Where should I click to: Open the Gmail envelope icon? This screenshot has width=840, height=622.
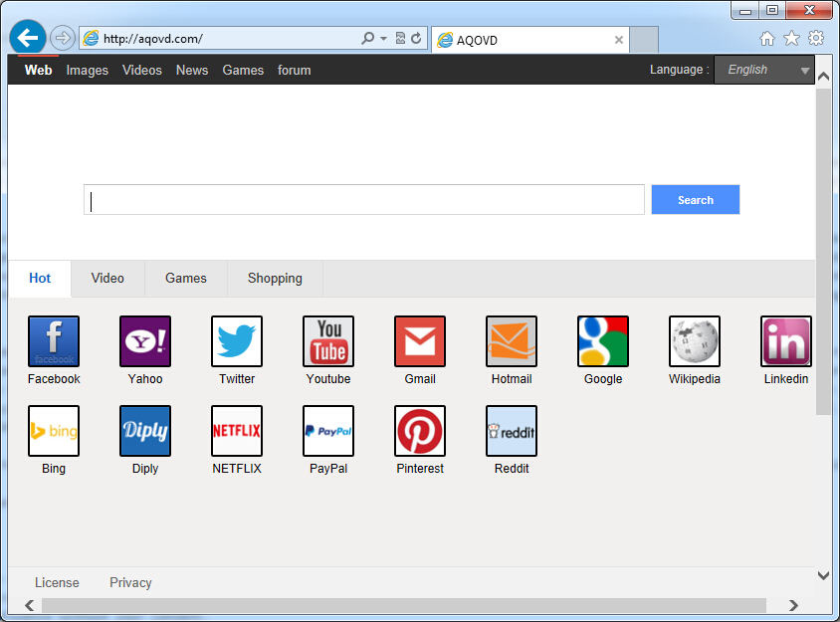pos(420,341)
